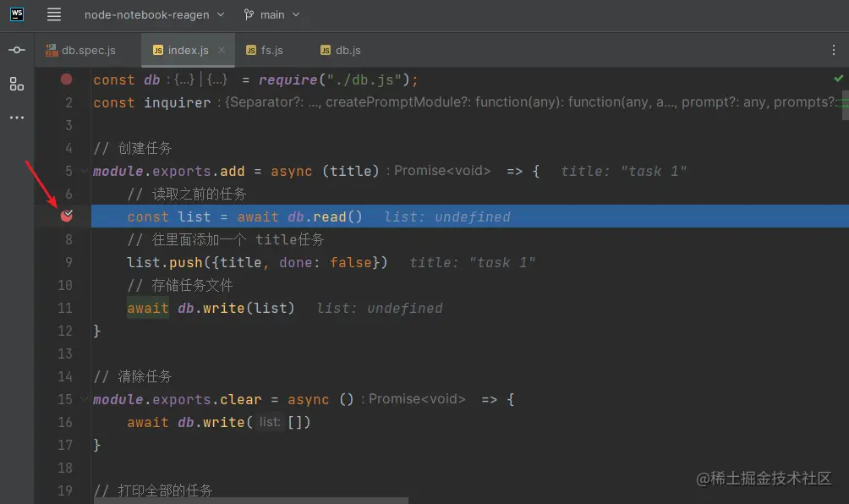Click the WebStorm logo icon
This screenshot has width=849, height=504.
pos(17,14)
